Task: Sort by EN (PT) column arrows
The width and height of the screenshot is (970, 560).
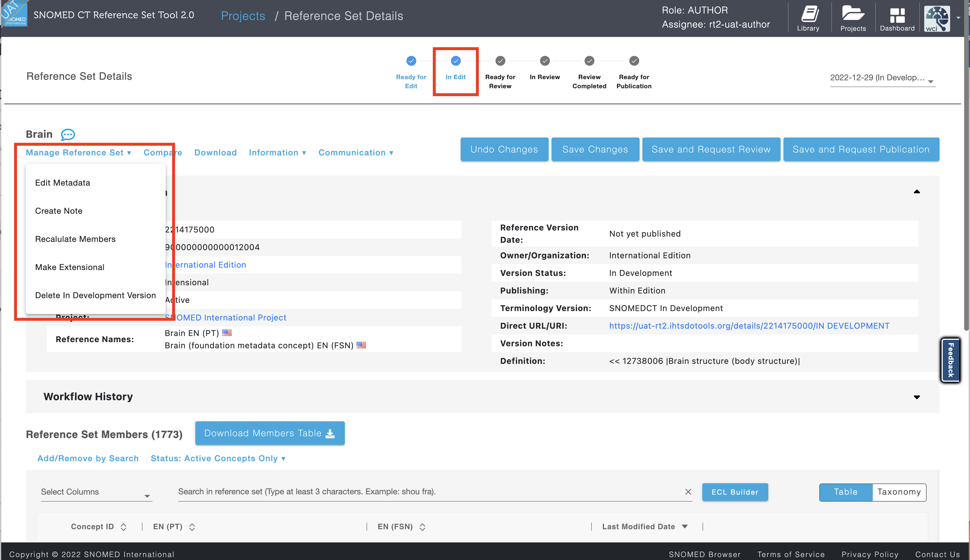Action: [x=192, y=527]
